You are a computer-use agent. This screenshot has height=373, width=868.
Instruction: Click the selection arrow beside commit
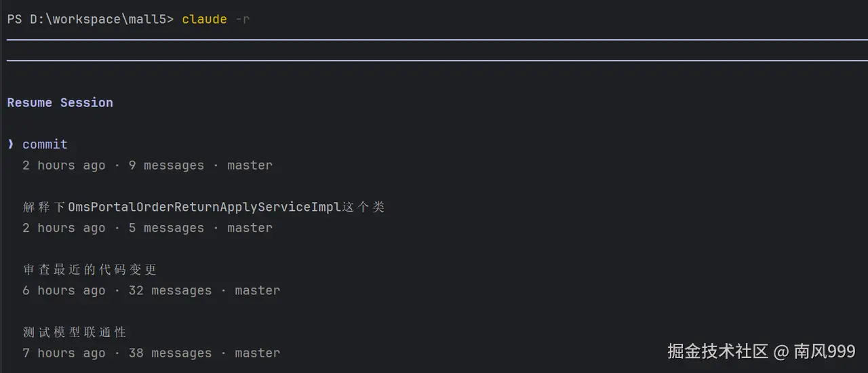click(x=11, y=144)
